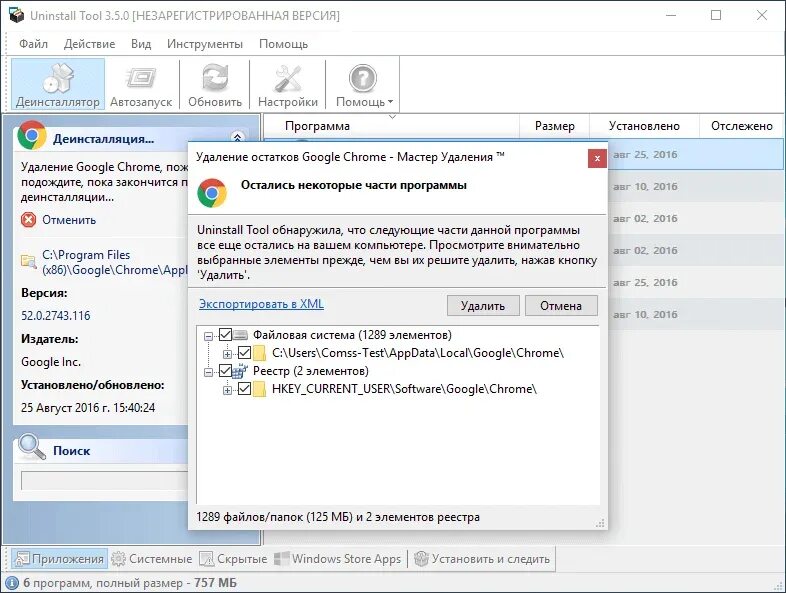Screen dimensions: 786x593
Task: Maximize the Uninstall Tool window
Action: 716,15
